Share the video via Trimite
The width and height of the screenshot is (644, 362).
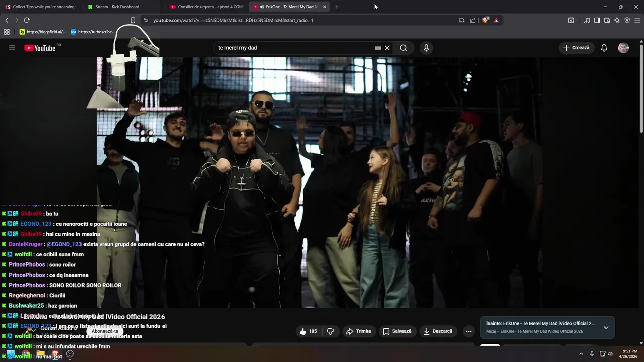358,331
